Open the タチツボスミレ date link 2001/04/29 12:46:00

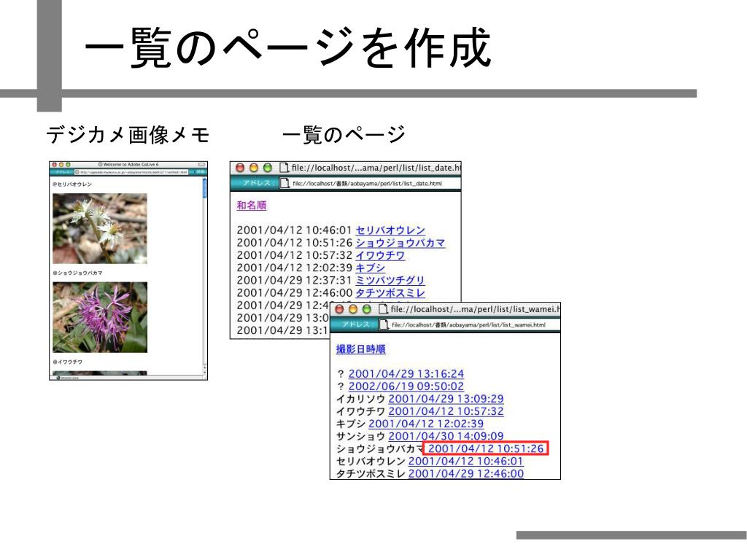(466, 473)
